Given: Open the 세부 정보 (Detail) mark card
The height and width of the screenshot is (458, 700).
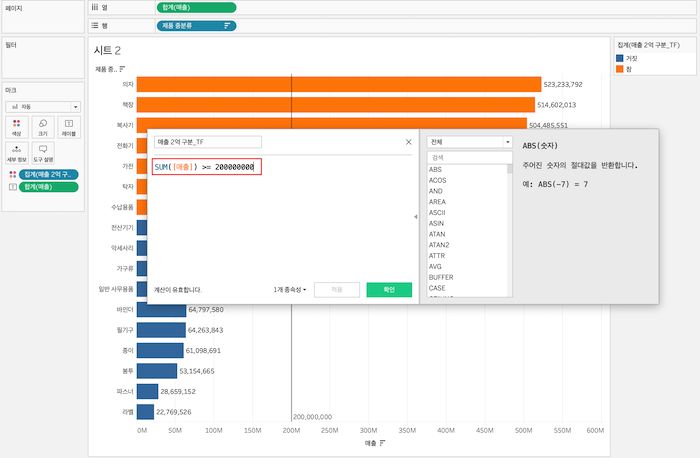Looking at the screenshot, I should 17,153.
